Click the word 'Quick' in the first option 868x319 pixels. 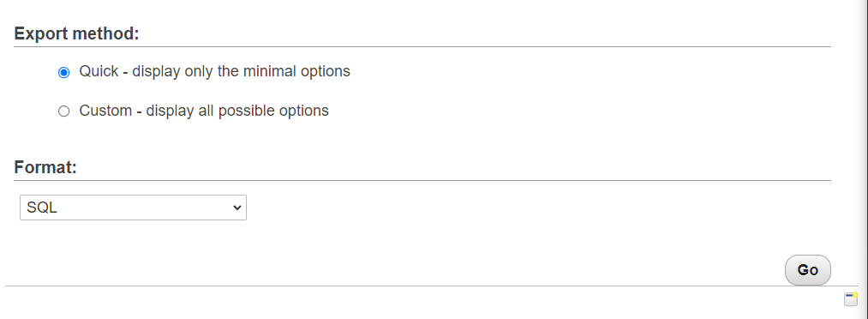(99, 71)
